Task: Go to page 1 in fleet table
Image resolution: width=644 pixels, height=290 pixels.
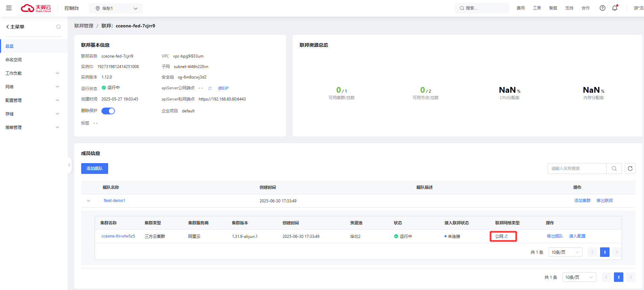Action: (x=619, y=277)
